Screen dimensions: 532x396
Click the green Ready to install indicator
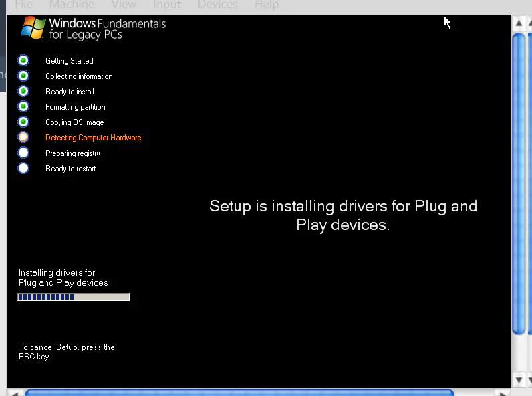pyautogui.click(x=23, y=91)
